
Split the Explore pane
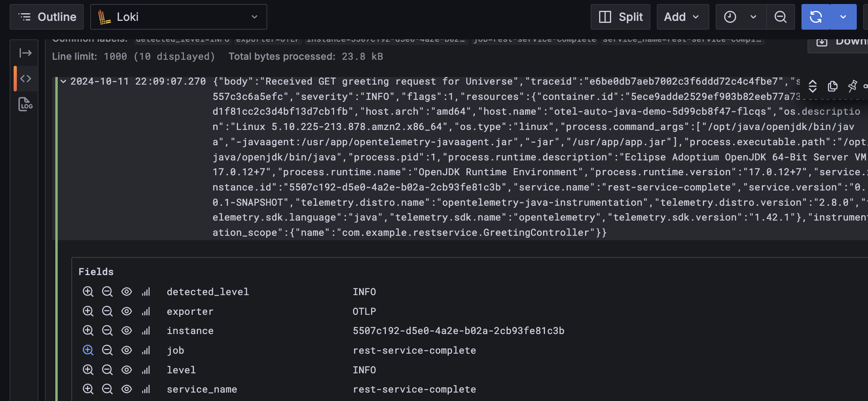point(620,17)
